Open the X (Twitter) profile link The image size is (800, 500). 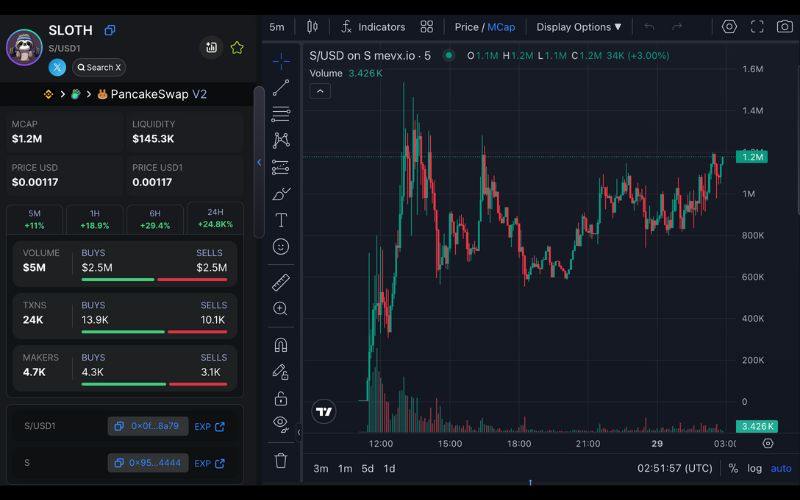(x=57, y=67)
